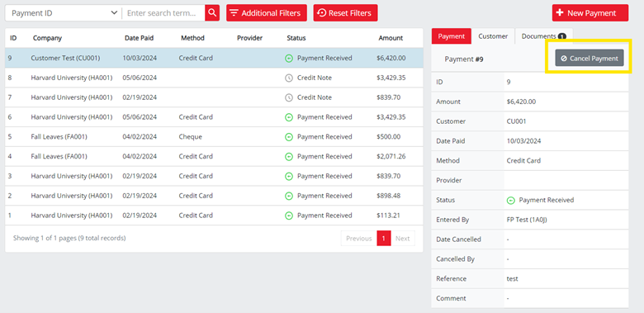Click green status icon in payment row 9
This screenshot has width=644, height=313.
pyautogui.click(x=289, y=59)
